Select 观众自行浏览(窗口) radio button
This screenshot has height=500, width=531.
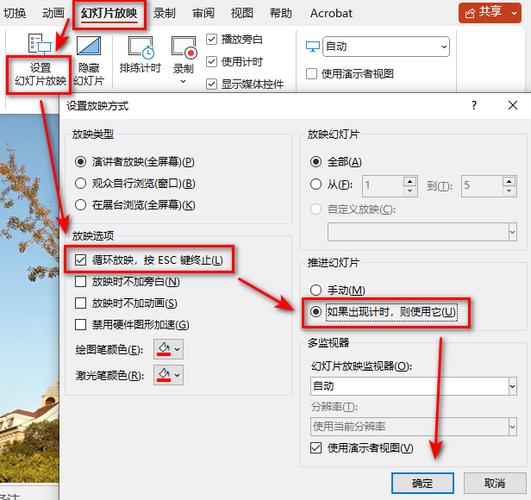click(80, 183)
